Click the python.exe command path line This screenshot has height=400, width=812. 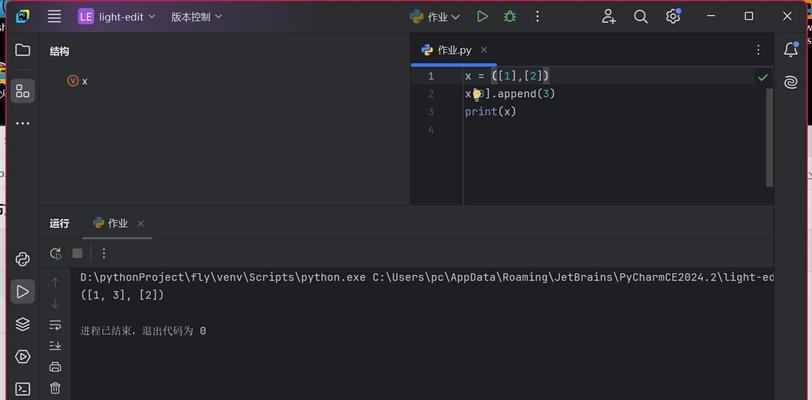(x=427, y=278)
